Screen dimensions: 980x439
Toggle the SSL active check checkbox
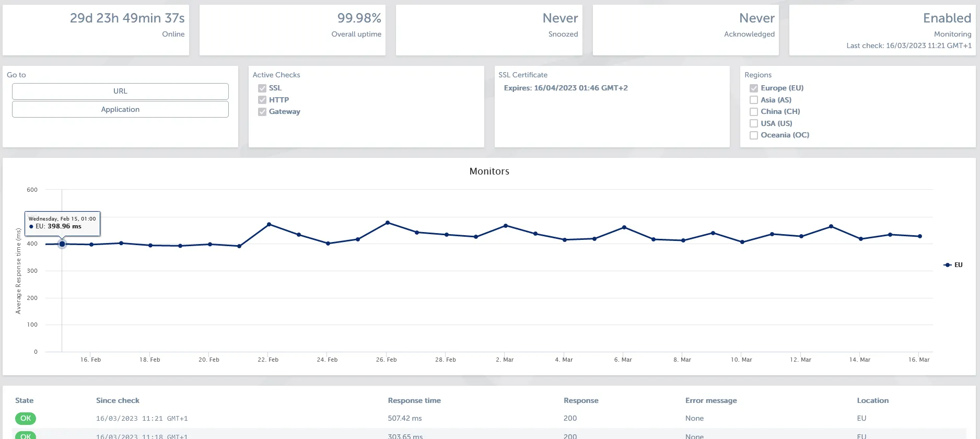tap(262, 88)
